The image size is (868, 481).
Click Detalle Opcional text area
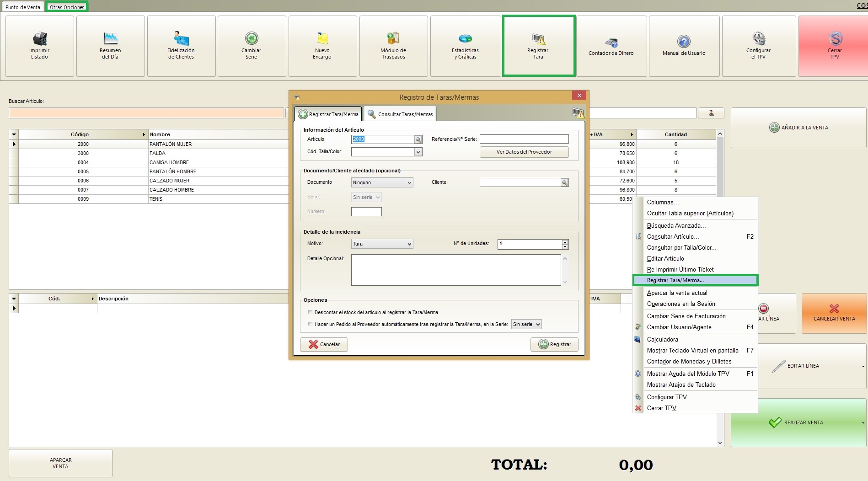coord(456,270)
